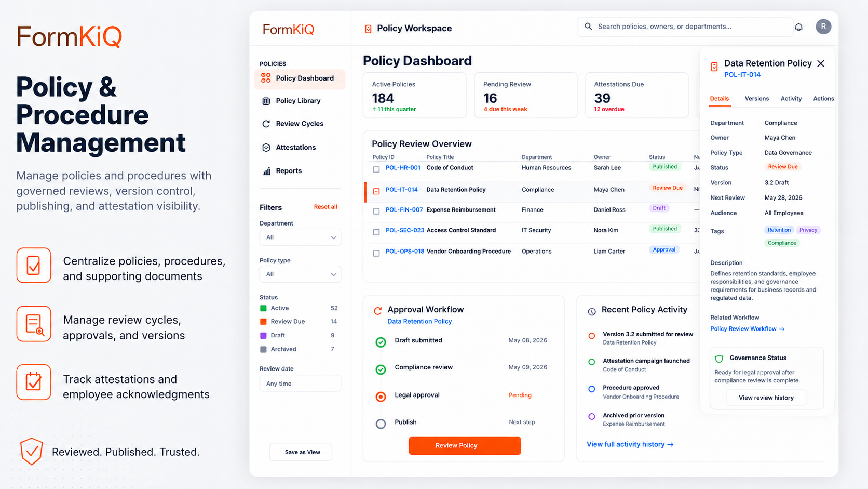This screenshot has width=868, height=489.
Task: Click the Privacy tag chip
Action: (x=808, y=230)
